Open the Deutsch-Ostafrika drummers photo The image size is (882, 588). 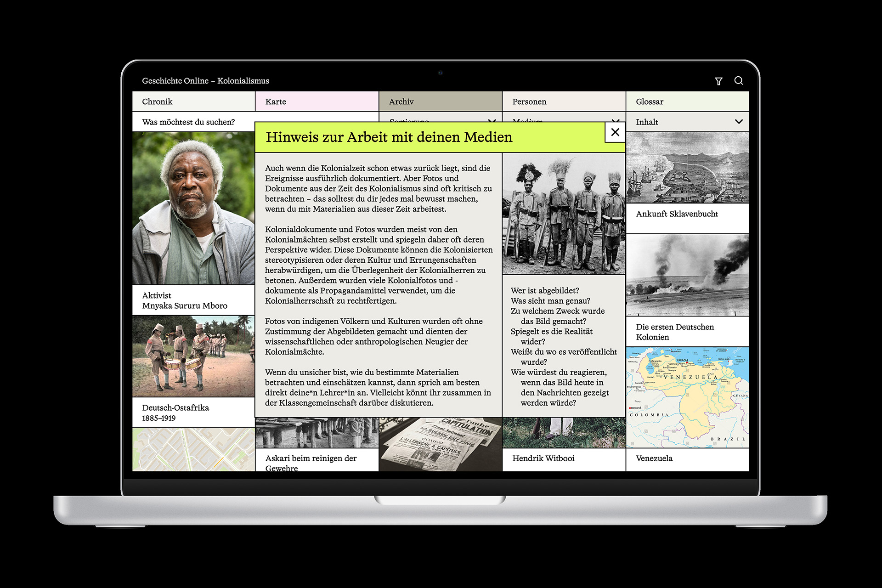click(193, 356)
